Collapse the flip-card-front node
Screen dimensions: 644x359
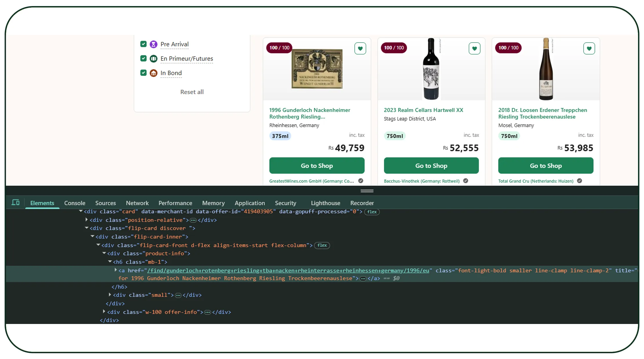98,245
